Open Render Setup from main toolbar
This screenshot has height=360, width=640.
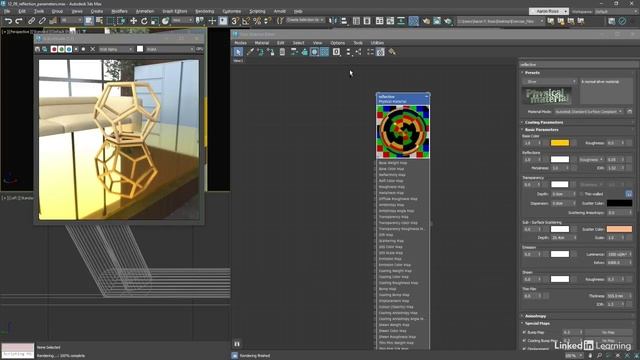[426, 21]
